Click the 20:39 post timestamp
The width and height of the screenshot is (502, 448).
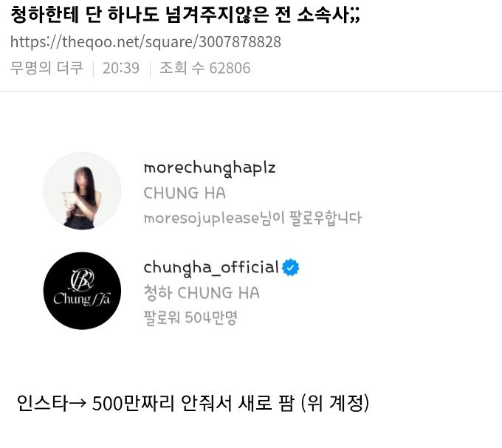(x=121, y=68)
